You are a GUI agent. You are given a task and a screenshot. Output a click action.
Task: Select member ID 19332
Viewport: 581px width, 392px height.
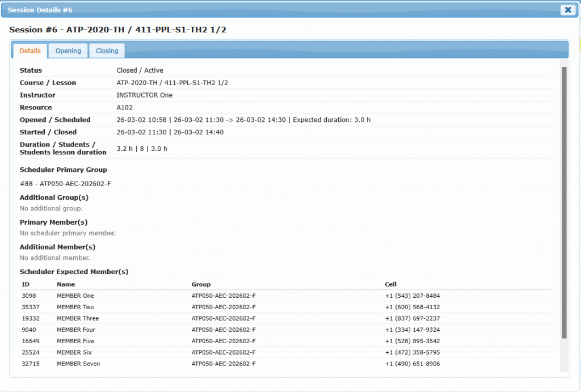30,318
